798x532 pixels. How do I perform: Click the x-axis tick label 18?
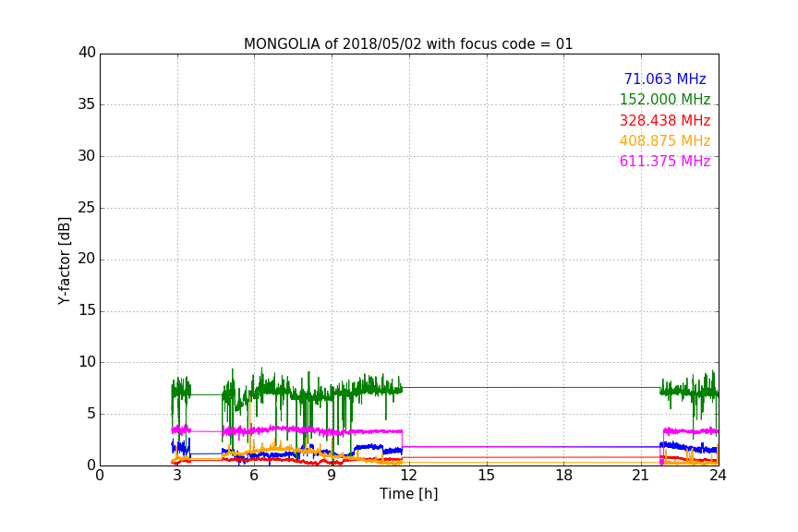click(564, 476)
